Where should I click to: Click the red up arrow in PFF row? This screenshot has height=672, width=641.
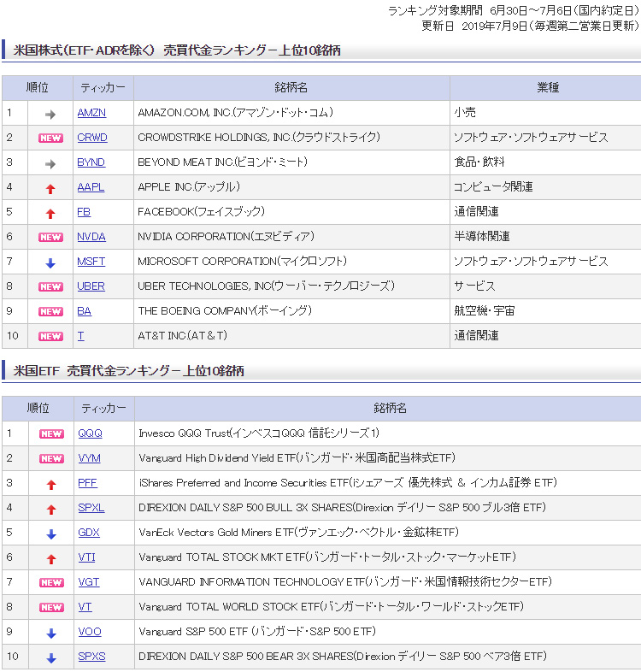tap(51, 485)
